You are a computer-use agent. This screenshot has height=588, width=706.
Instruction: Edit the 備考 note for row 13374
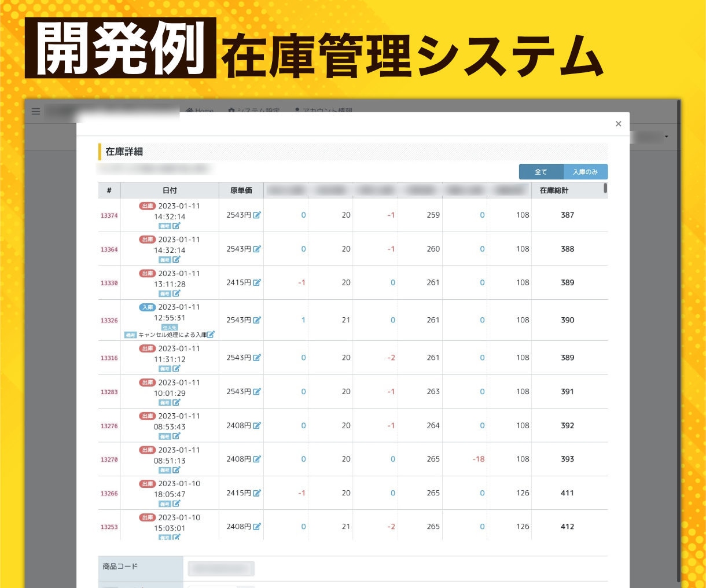pos(176,226)
